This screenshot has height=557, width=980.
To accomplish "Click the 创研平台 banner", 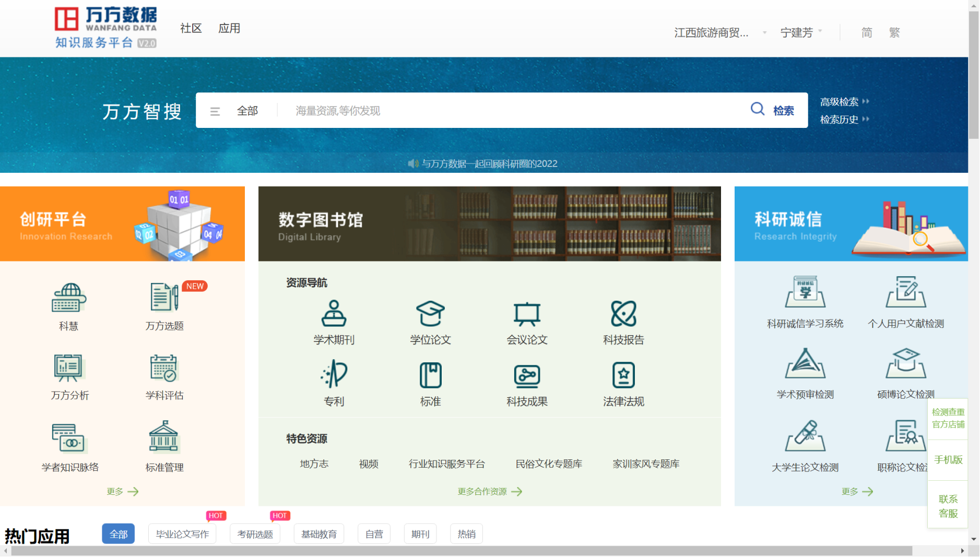I will pyautogui.click(x=122, y=223).
